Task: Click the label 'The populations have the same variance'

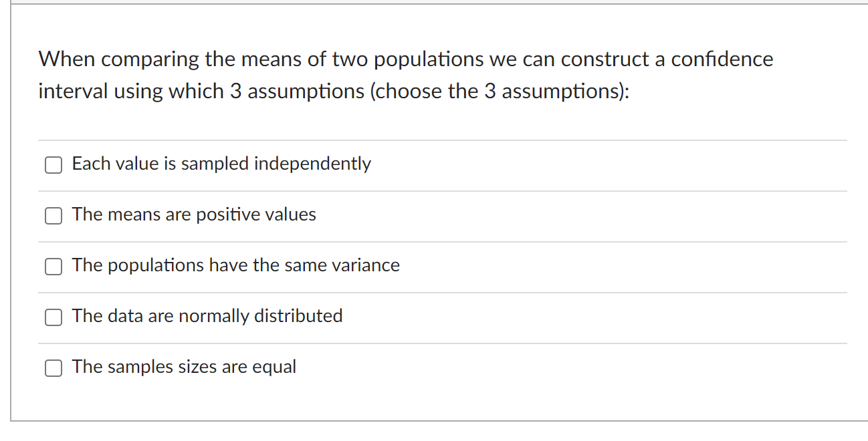Action: (x=236, y=265)
